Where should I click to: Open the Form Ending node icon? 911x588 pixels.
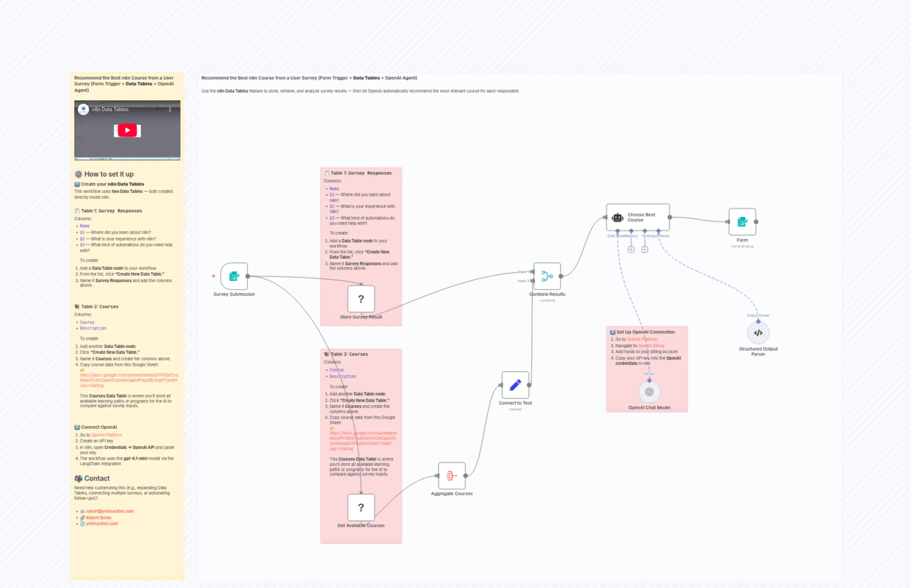point(742,222)
